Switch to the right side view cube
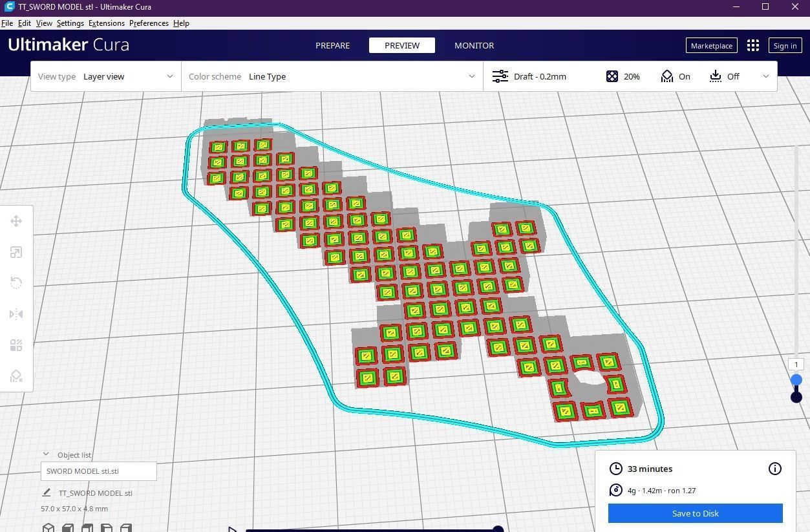 tap(126, 528)
